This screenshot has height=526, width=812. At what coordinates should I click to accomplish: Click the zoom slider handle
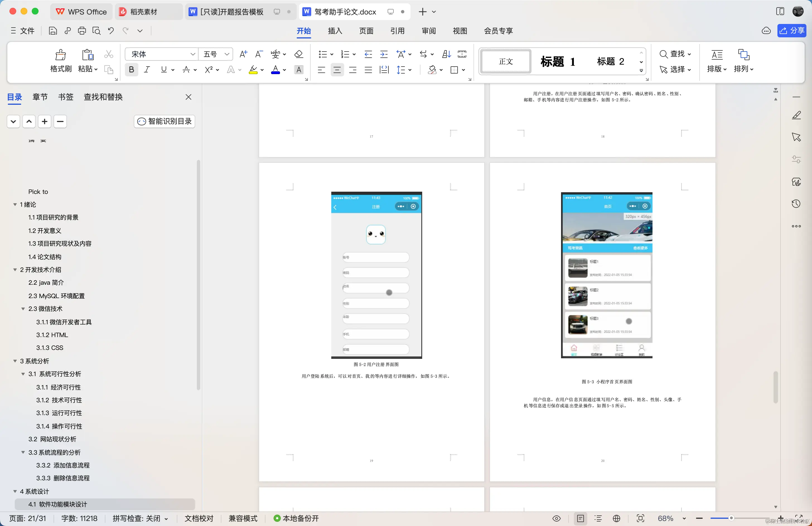pos(731,518)
